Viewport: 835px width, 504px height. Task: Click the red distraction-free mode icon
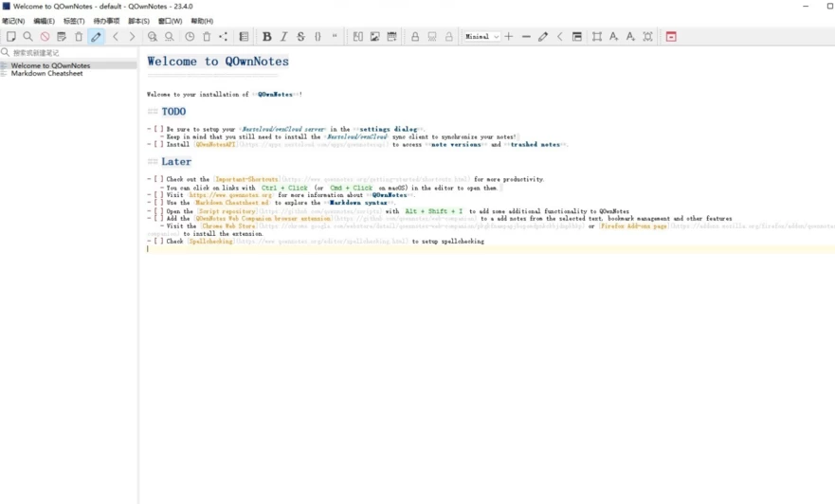[x=671, y=37]
